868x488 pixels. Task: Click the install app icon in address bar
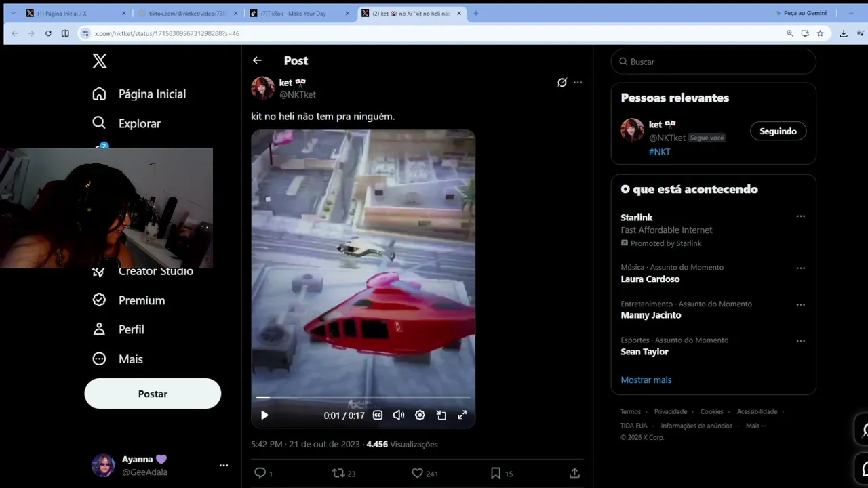pyautogui.click(x=805, y=33)
